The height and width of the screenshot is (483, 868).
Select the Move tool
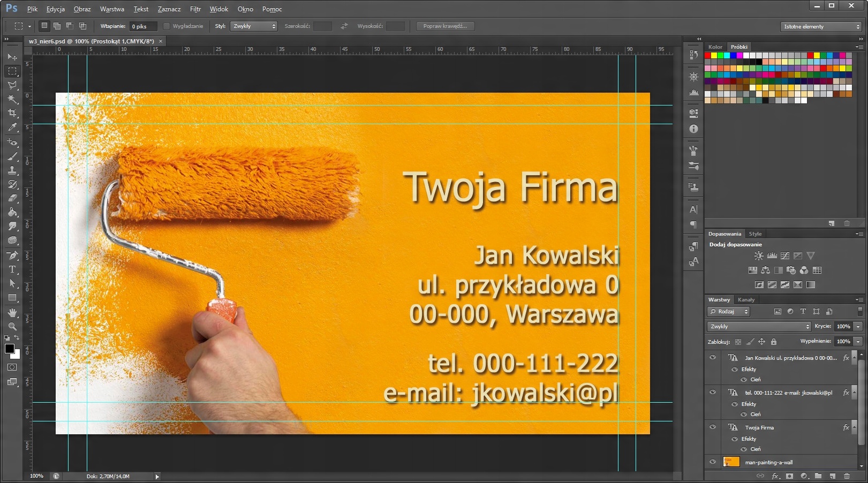[12, 57]
